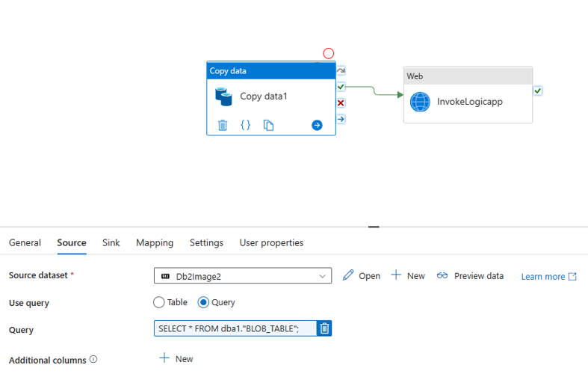This screenshot has height=389, width=588.
Task: Click the database icon in Copy data1
Action: (223, 97)
